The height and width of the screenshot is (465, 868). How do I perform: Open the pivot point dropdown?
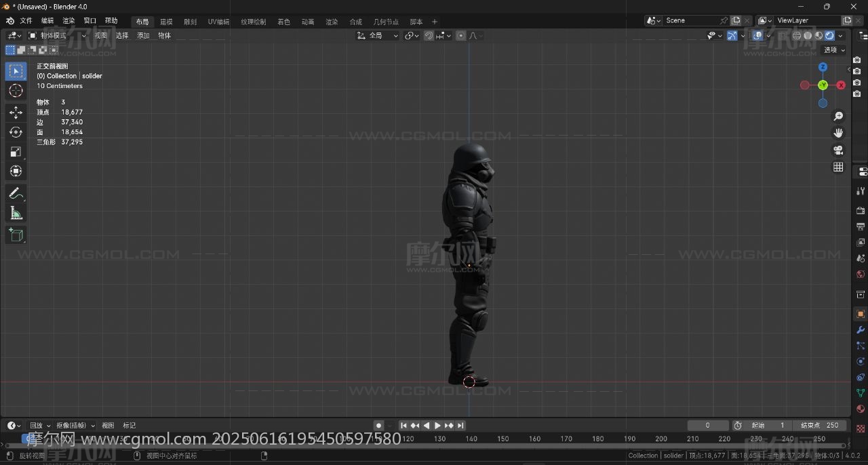(412, 35)
